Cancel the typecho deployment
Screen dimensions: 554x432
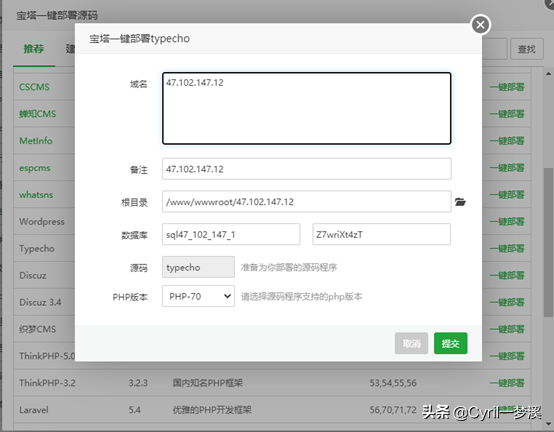click(x=411, y=343)
